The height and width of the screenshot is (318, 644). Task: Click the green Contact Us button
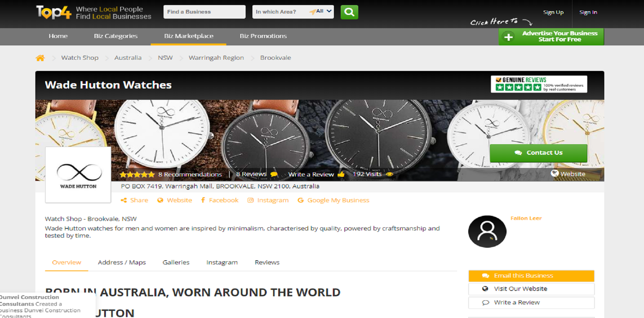538,153
